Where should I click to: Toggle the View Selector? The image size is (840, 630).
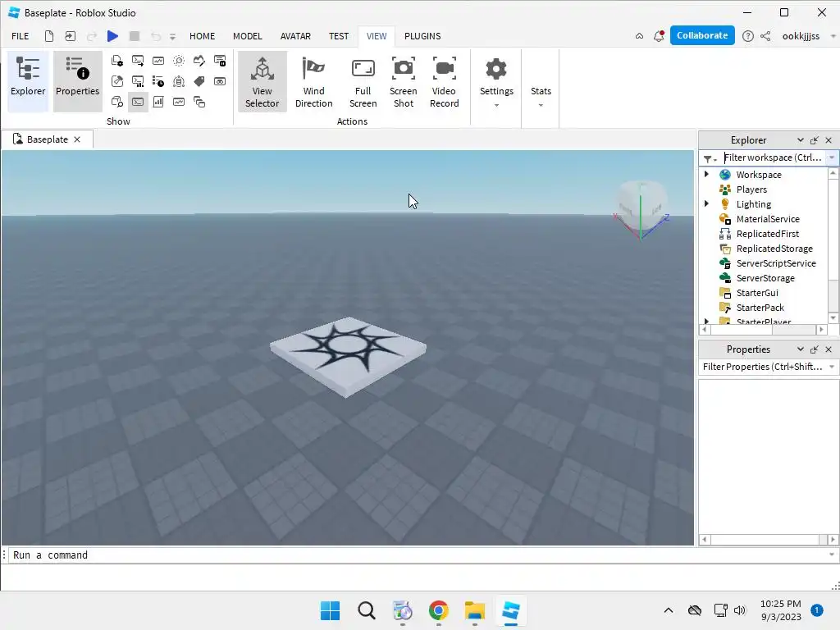coord(262,82)
